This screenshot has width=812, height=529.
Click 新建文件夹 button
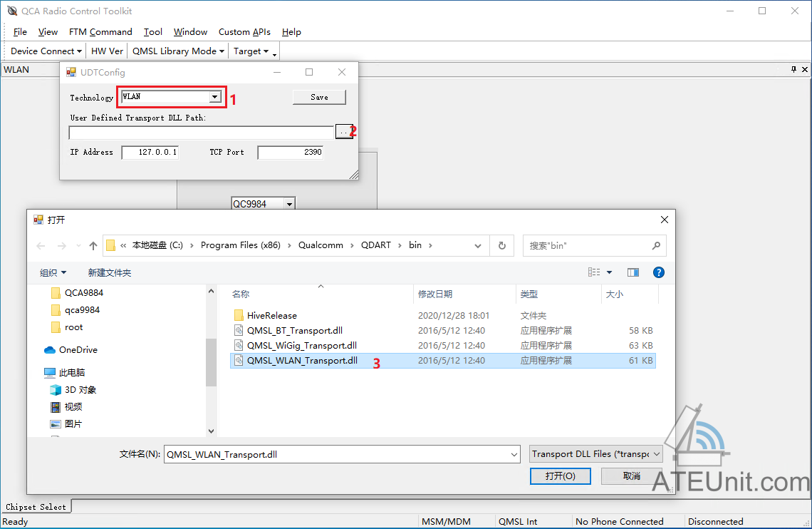click(x=109, y=272)
